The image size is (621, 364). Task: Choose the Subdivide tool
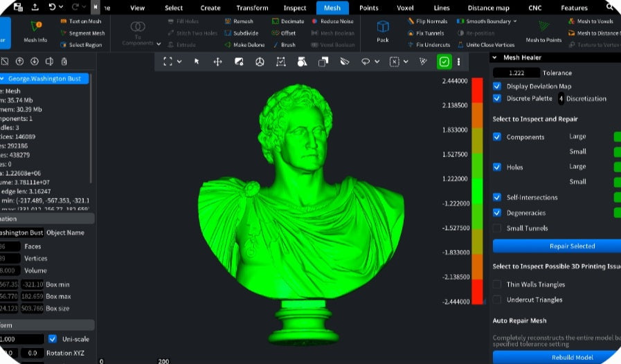pyautogui.click(x=241, y=33)
